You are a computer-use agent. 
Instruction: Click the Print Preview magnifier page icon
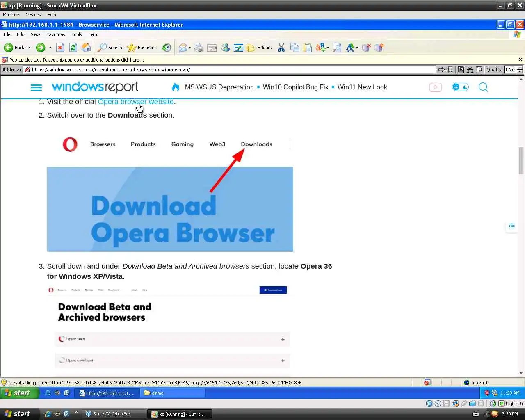click(337, 48)
